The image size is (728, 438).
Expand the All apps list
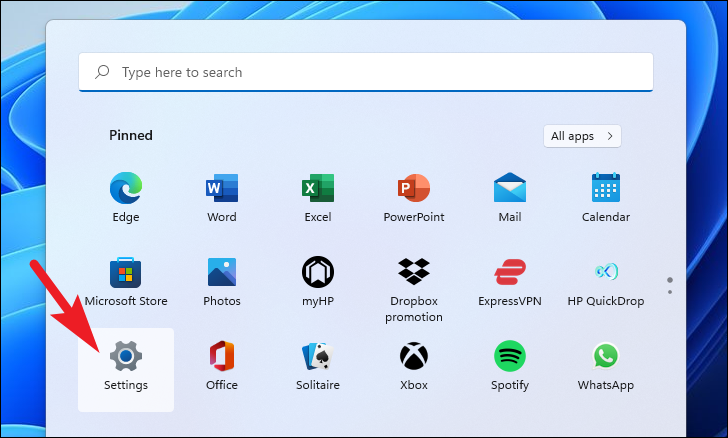click(582, 135)
